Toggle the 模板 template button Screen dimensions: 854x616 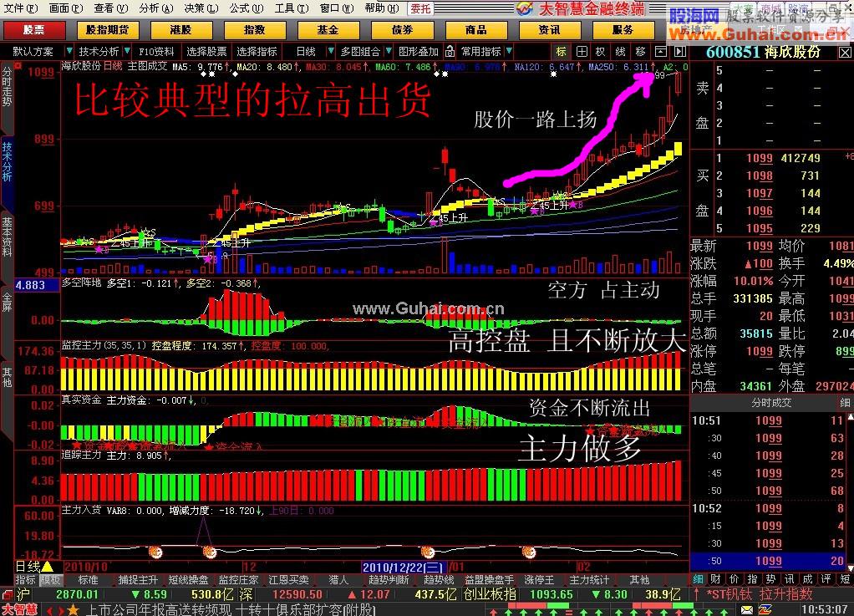coord(50,580)
